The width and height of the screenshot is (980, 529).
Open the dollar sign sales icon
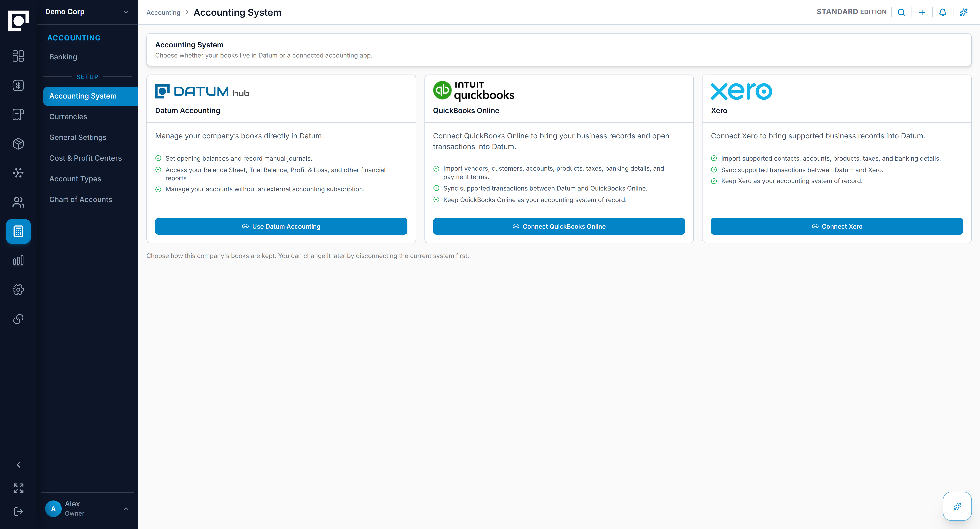18,85
